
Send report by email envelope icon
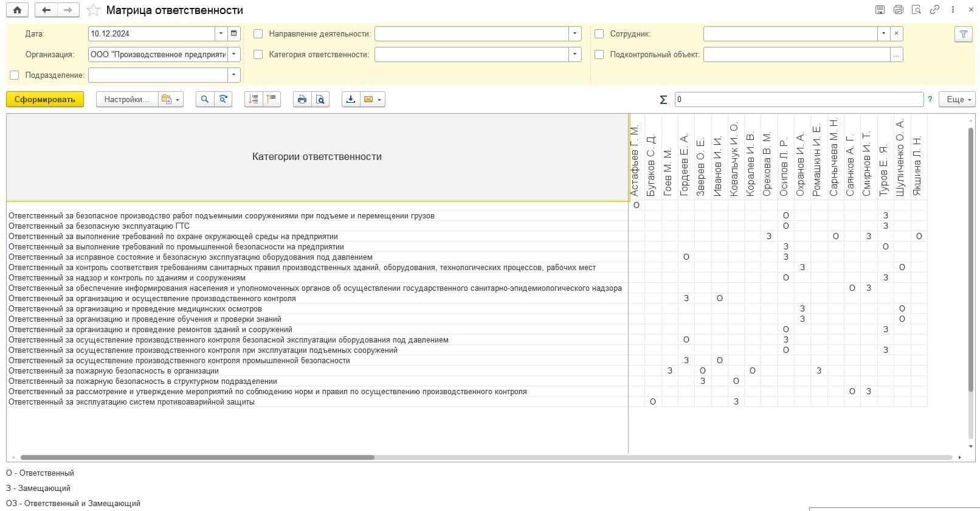pyautogui.click(x=368, y=99)
